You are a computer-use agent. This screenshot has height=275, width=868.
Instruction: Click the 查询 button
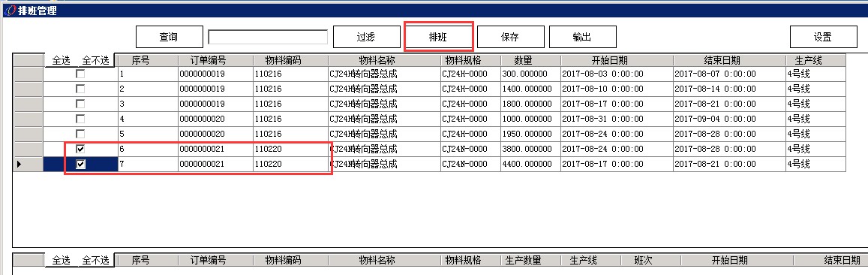169,37
